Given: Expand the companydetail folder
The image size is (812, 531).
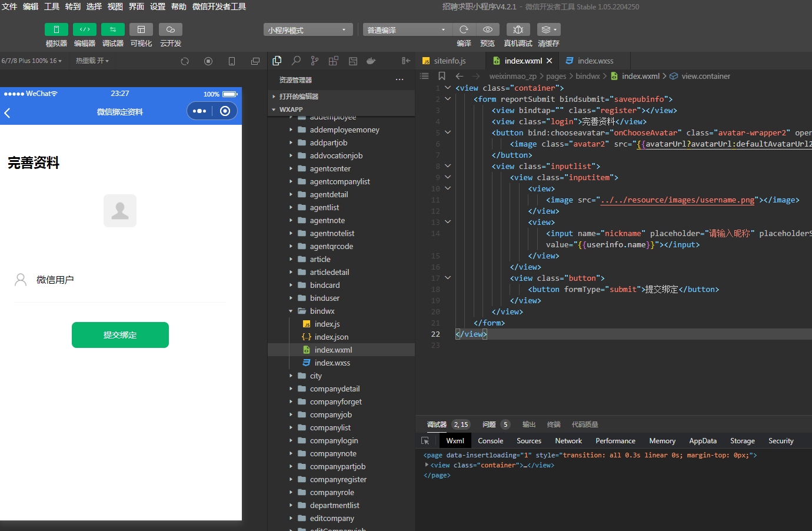Looking at the screenshot, I should point(341,389).
